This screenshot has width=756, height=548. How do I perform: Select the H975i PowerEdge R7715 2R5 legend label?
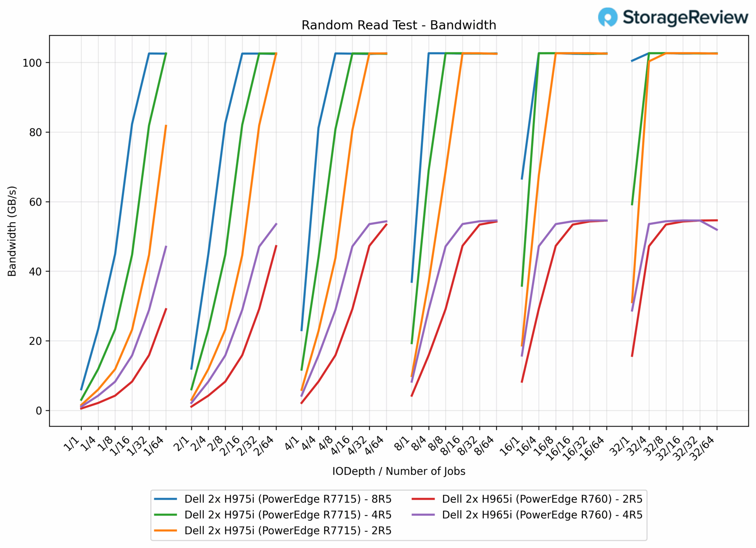288,531
